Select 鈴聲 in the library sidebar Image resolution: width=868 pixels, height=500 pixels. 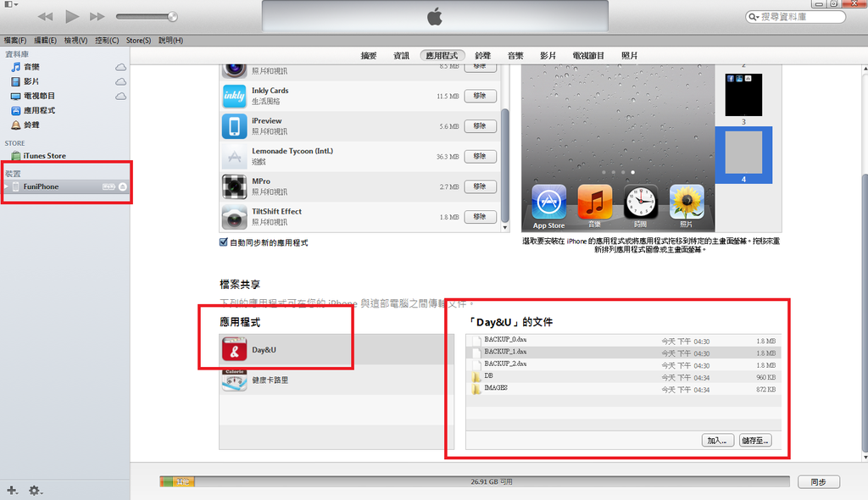point(31,125)
